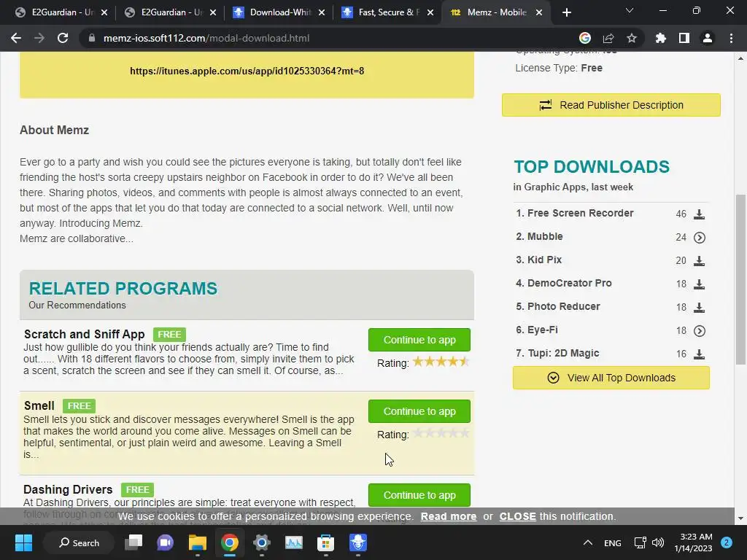The height and width of the screenshot is (560, 747).
Task: Click Continue to app for Dashing Drivers
Action: (x=419, y=495)
